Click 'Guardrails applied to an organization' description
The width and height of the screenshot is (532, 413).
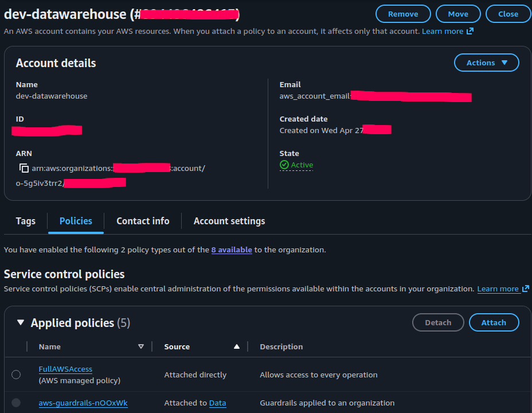tap(327, 403)
